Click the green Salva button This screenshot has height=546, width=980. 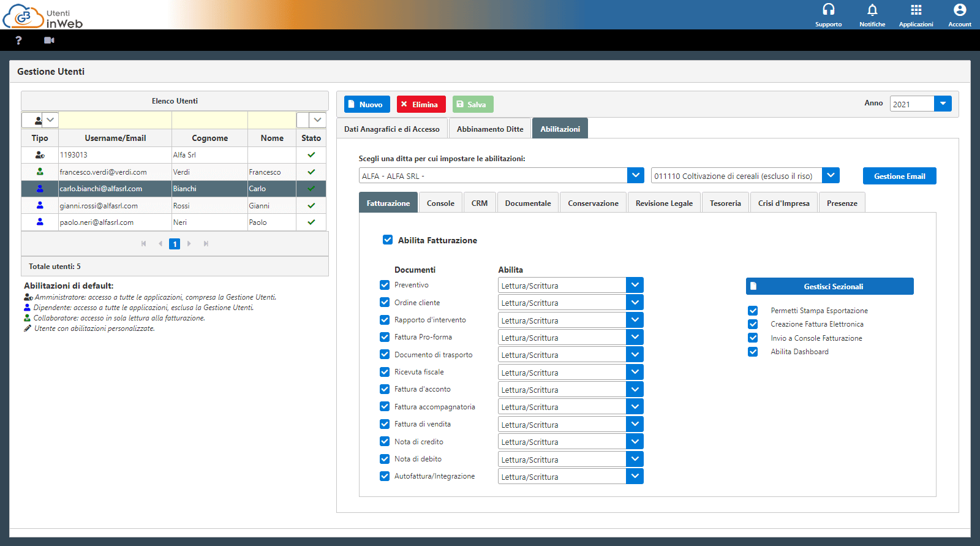pos(473,104)
